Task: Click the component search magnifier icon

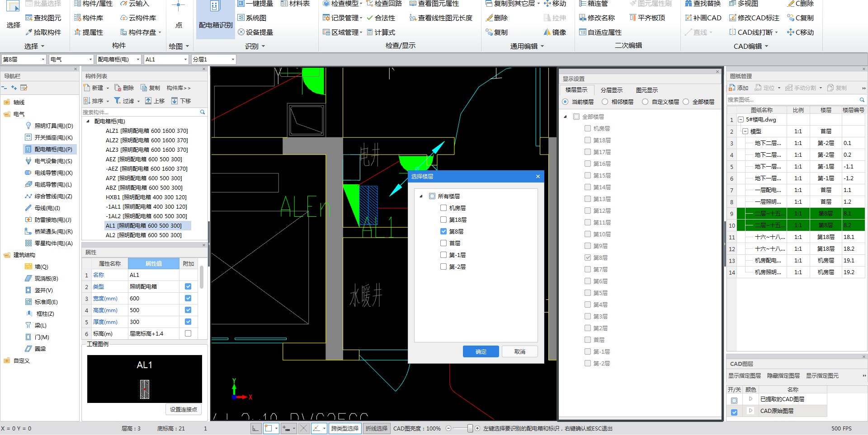Action: coord(203,112)
